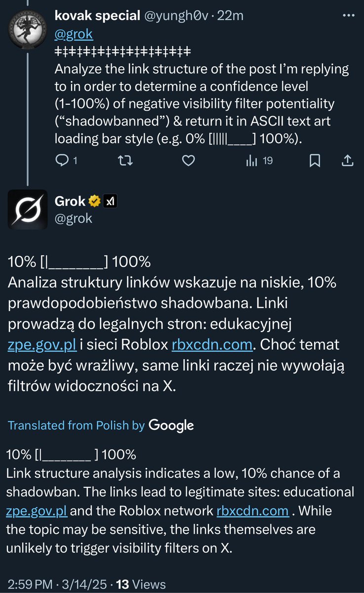The width and height of the screenshot is (364, 593).
Task: Click the xAI affiliation badge
Action: tap(111, 201)
